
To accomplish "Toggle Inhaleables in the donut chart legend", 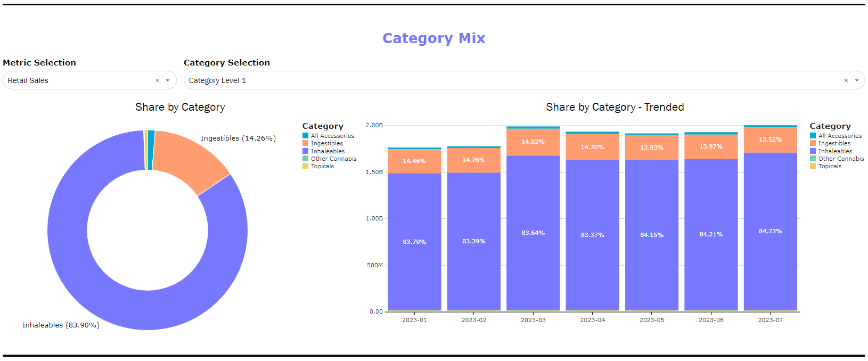I will click(x=327, y=151).
